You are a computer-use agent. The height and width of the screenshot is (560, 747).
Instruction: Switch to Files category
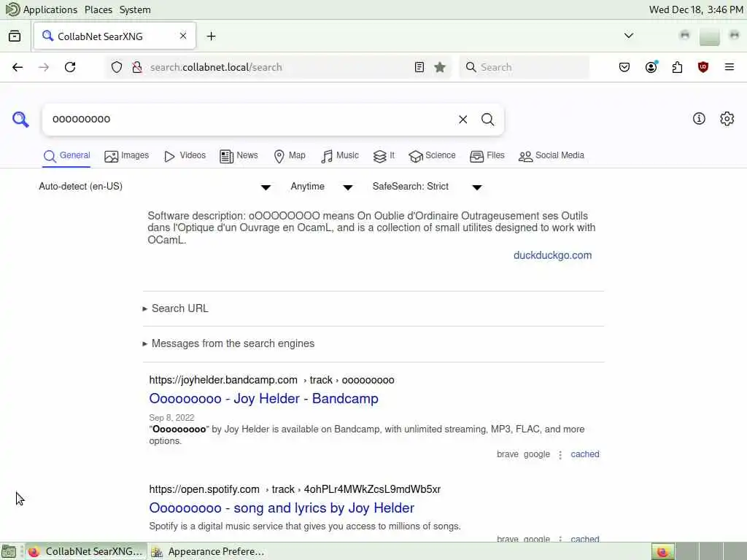point(487,156)
